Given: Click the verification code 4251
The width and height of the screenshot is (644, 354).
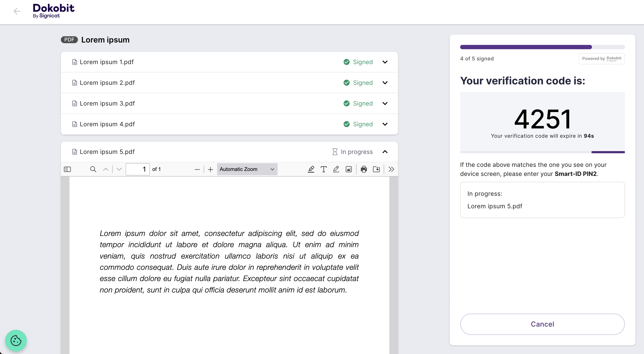Looking at the screenshot, I should pyautogui.click(x=543, y=119).
